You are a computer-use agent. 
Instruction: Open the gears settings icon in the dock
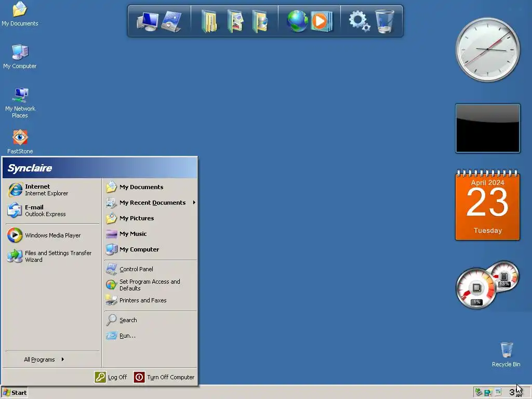tap(360, 21)
